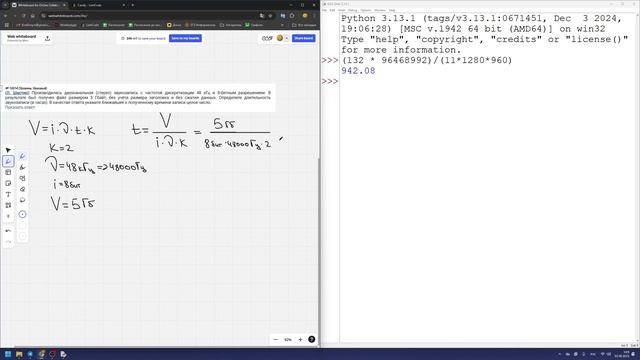Open a new browser tab
This screenshot has height=360, width=640.
(133, 5)
